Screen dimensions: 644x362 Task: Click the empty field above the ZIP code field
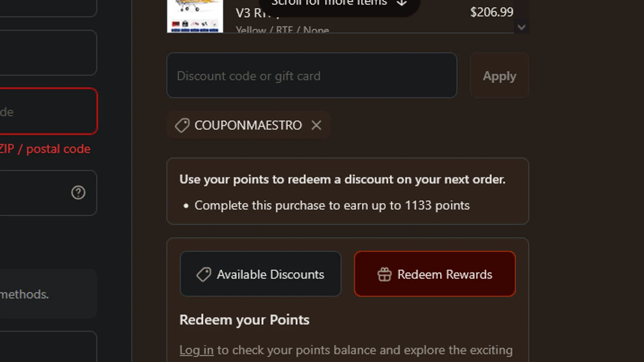tap(47, 53)
